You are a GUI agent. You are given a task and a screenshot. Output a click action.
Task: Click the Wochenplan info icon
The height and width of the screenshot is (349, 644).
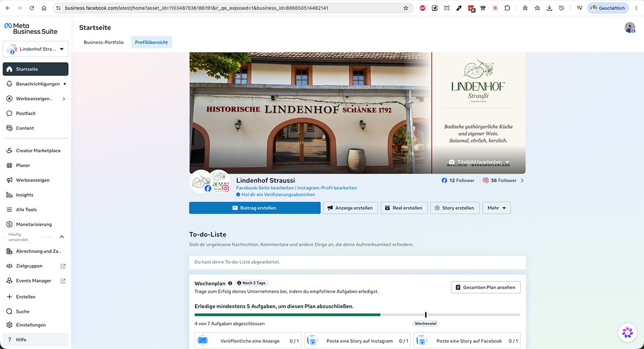pyautogui.click(x=230, y=283)
